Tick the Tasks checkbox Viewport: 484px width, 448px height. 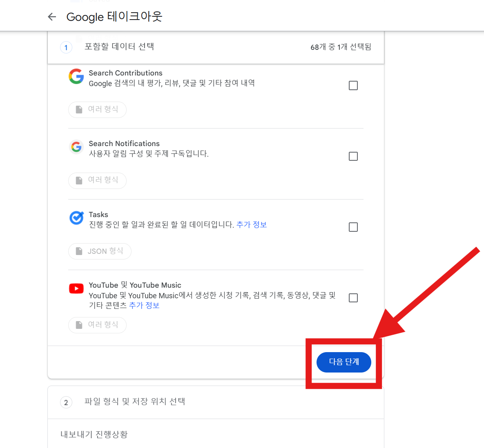[353, 227]
